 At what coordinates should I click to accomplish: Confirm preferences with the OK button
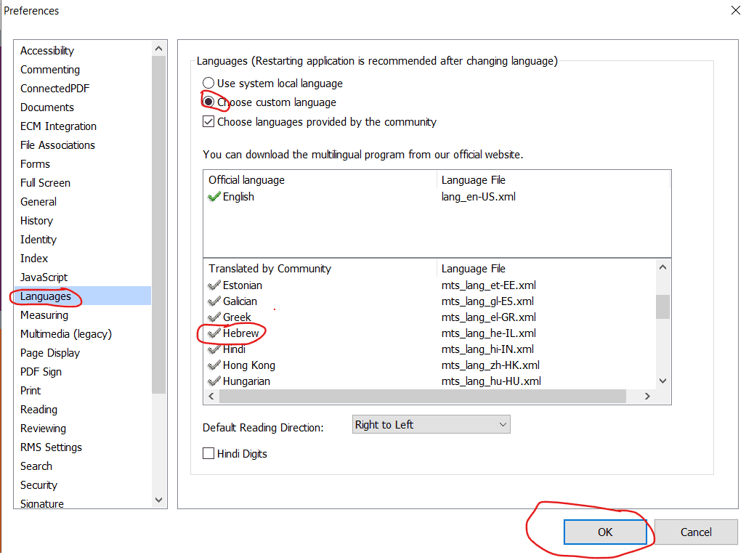pos(604,532)
